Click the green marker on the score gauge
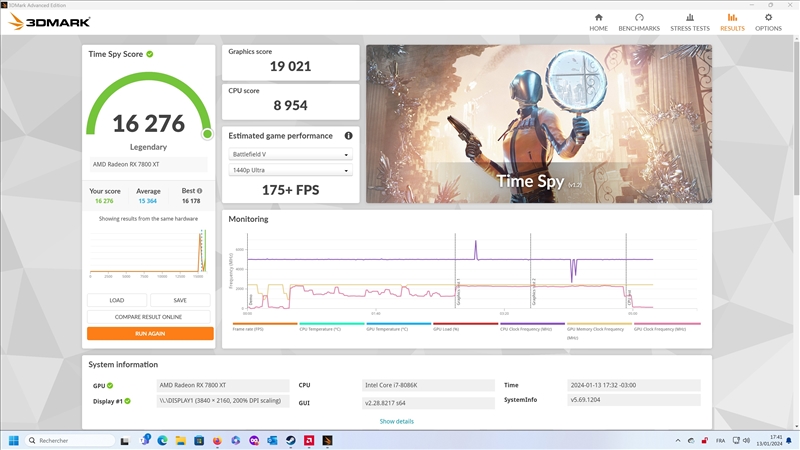800x450 pixels. pyautogui.click(x=207, y=133)
